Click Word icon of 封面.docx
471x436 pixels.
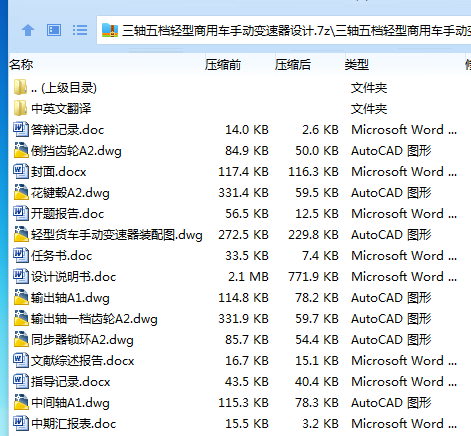pyautogui.click(x=21, y=171)
